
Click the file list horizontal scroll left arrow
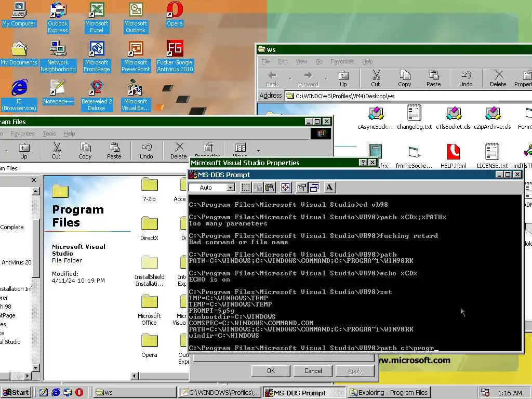[135, 376]
